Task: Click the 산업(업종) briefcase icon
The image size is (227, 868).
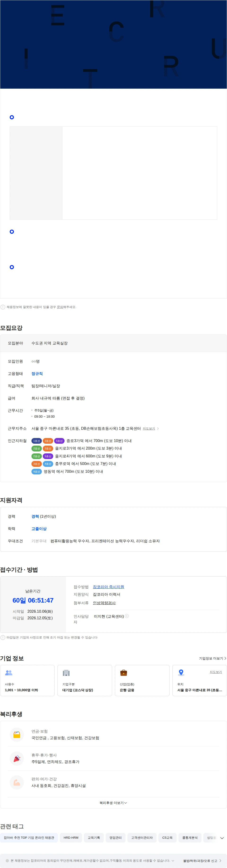Action: (123, 673)
